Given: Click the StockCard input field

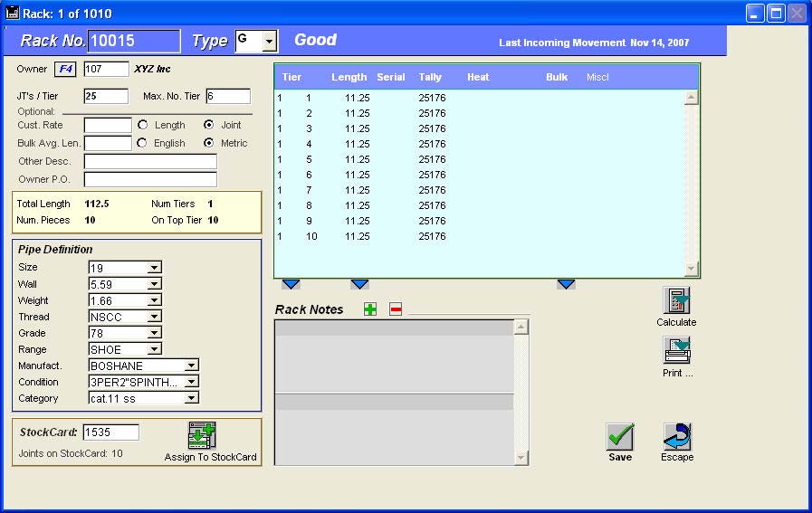Looking at the screenshot, I should (x=111, y=432).
